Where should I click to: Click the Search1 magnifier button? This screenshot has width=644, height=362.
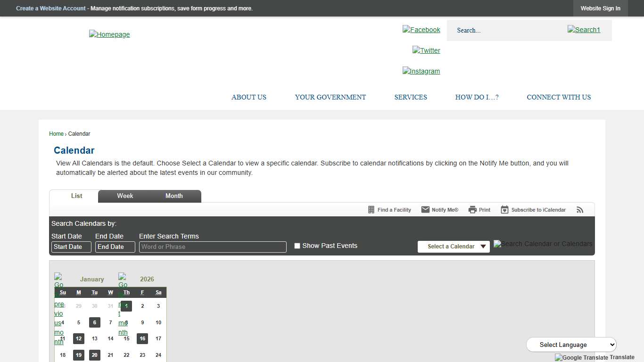click(x=584, y=30)
